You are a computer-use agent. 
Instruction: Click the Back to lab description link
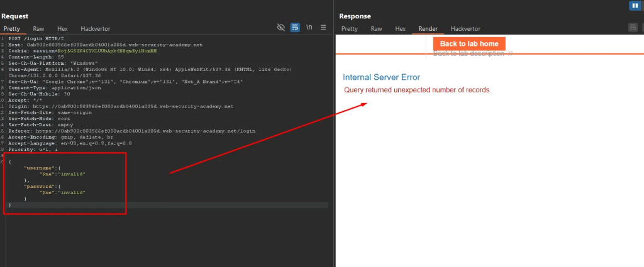[472, 54]
